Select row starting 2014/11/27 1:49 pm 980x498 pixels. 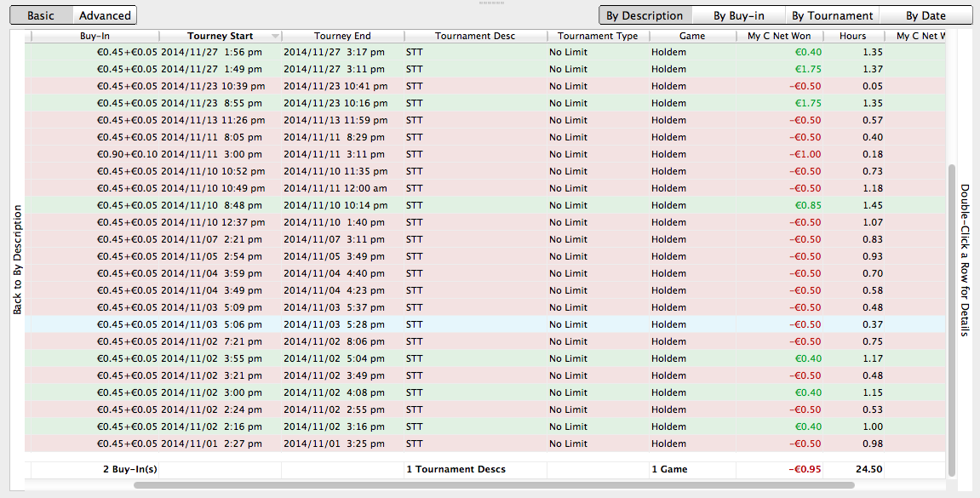coord(485,69)
